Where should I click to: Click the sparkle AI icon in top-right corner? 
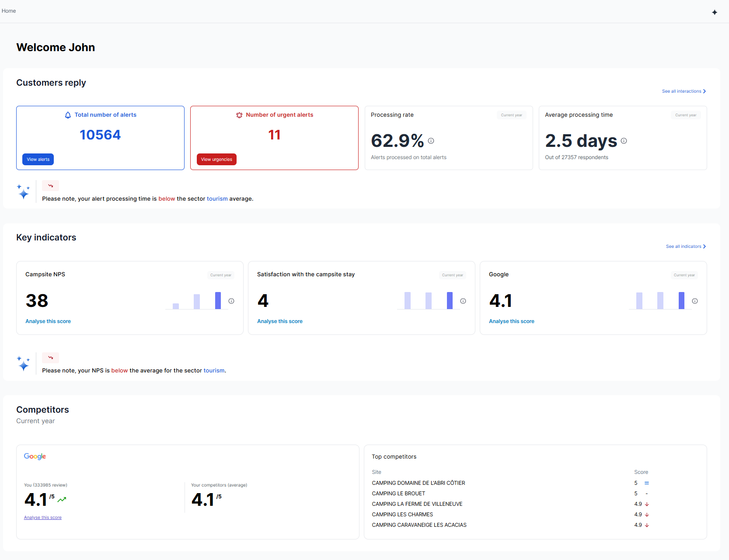click(715, 12)
